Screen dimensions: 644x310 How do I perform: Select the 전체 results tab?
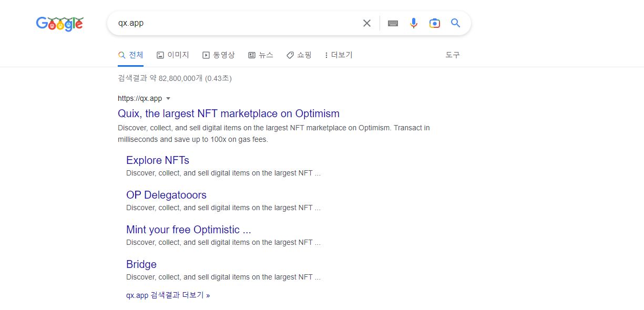130,55
